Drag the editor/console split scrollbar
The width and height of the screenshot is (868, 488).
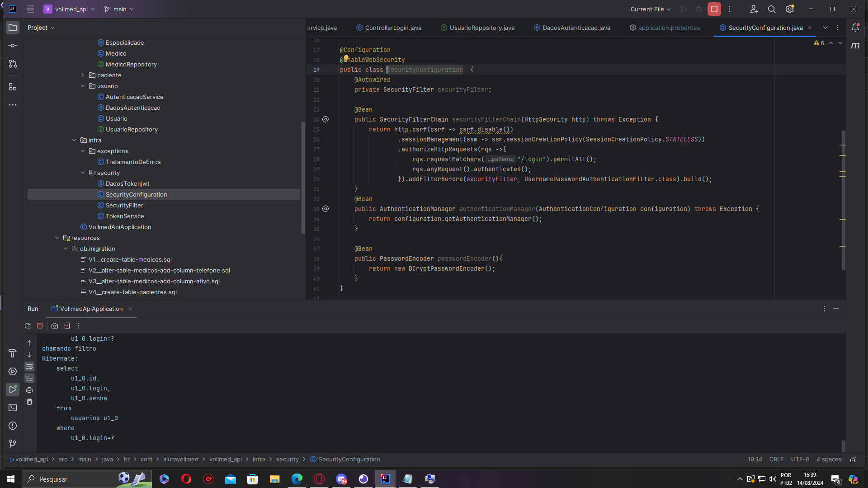pyautogui.click(x=434, y=301)
